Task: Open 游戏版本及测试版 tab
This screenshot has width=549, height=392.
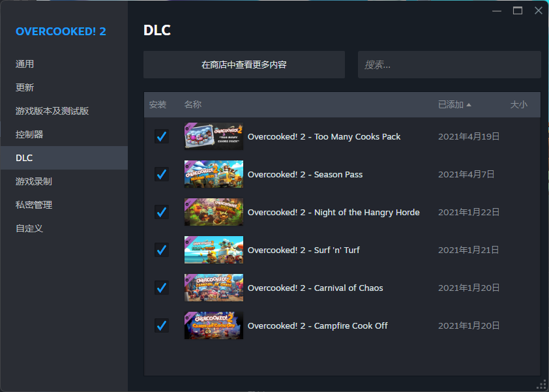Action: tap(64, 111)
